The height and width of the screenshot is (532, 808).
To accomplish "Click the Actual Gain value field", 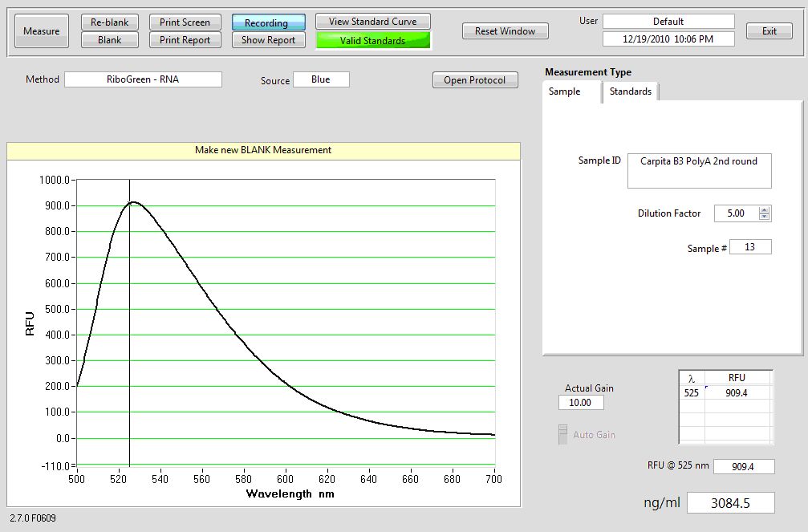I will pos(581,403).
